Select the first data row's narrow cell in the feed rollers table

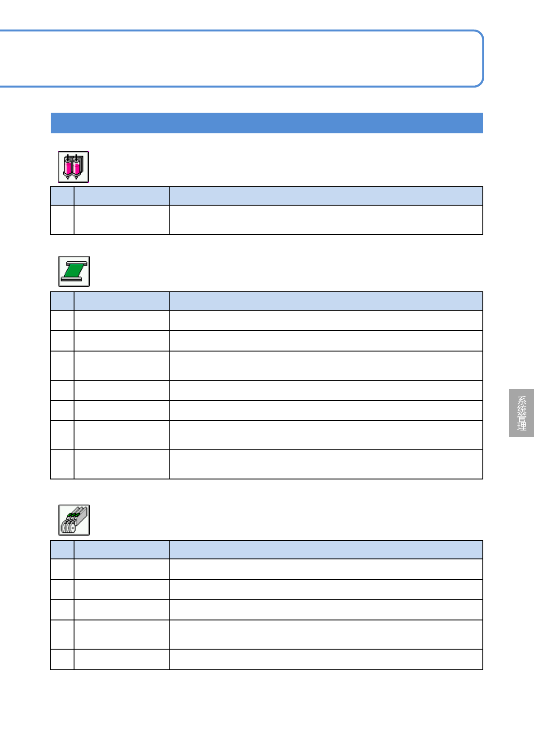pyautogui.click(x=62, y=569)
